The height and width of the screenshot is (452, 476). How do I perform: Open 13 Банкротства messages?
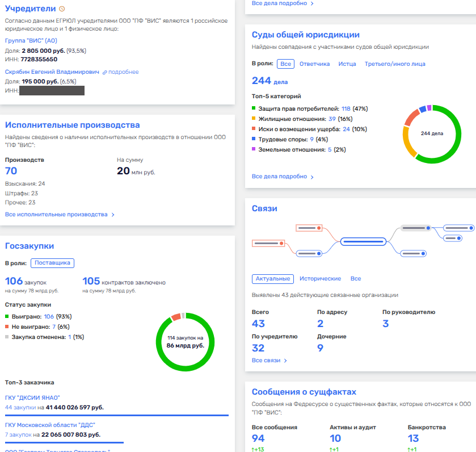[x=413, y=438]
